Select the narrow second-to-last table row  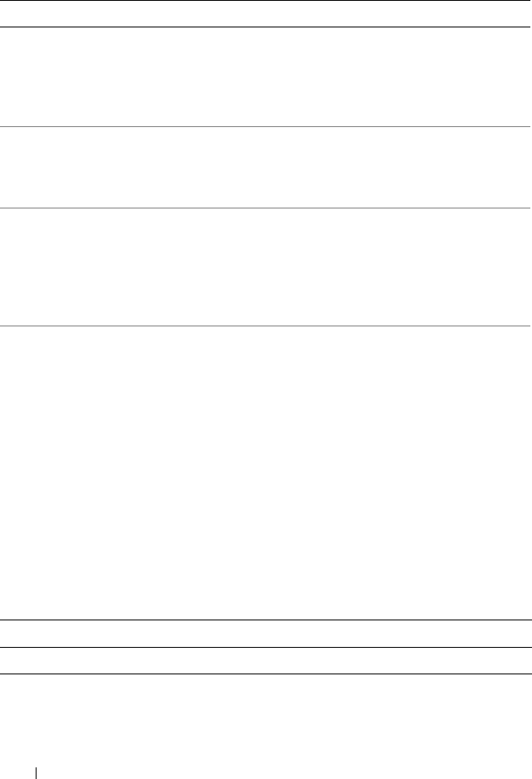(266, 634)
